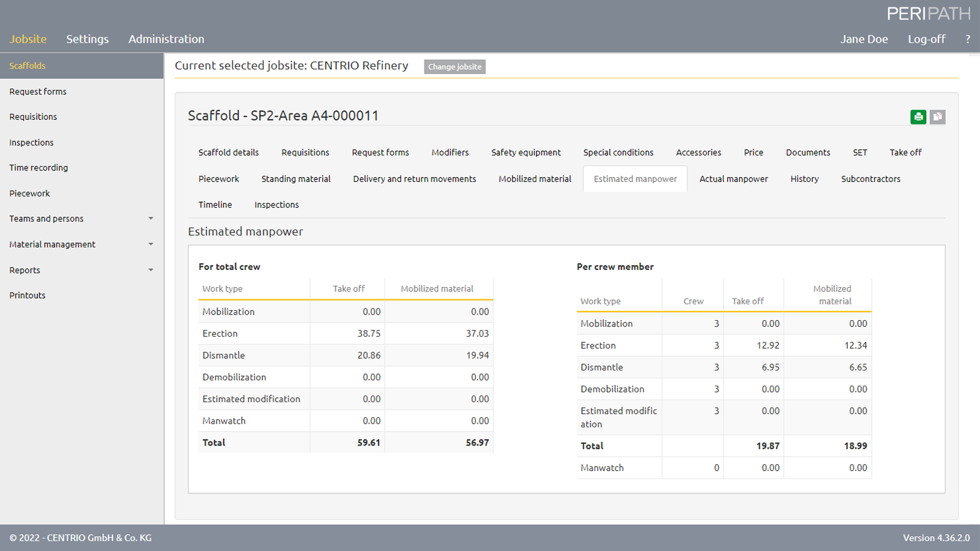Open the Subcontractors tab
980x551 pixels.
870,179
